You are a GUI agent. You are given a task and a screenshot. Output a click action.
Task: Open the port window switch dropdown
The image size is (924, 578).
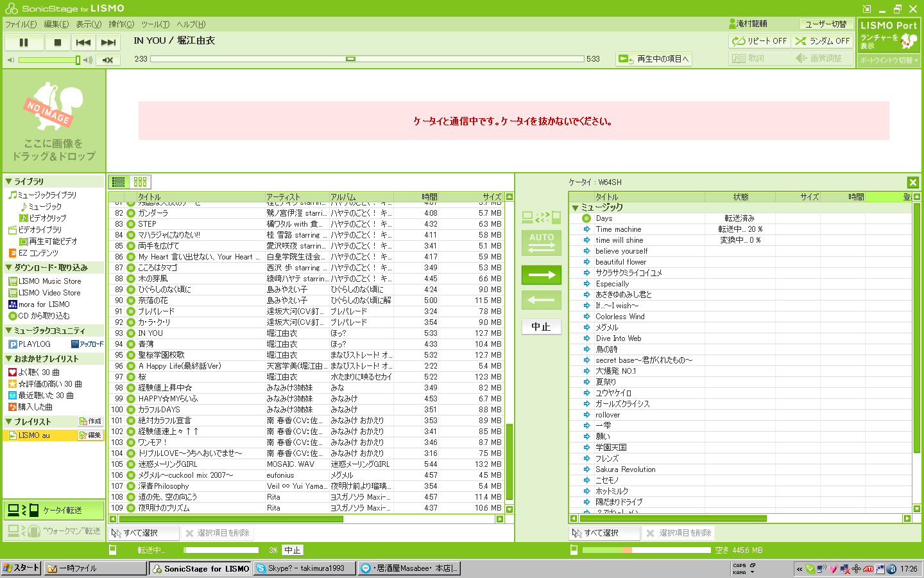pos(889,60)
